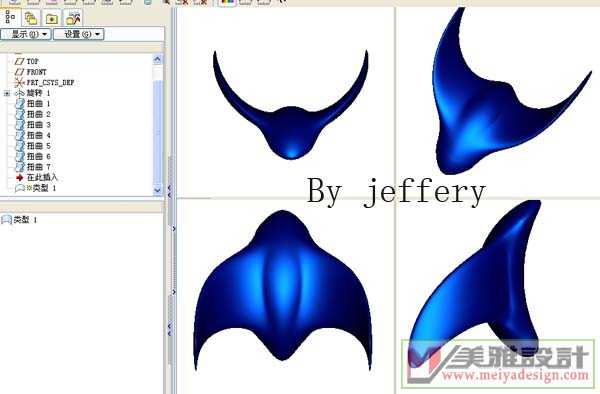Select the 扭曲 7 warp feature icon
This screenshot has width=600, height=394.
20,167
